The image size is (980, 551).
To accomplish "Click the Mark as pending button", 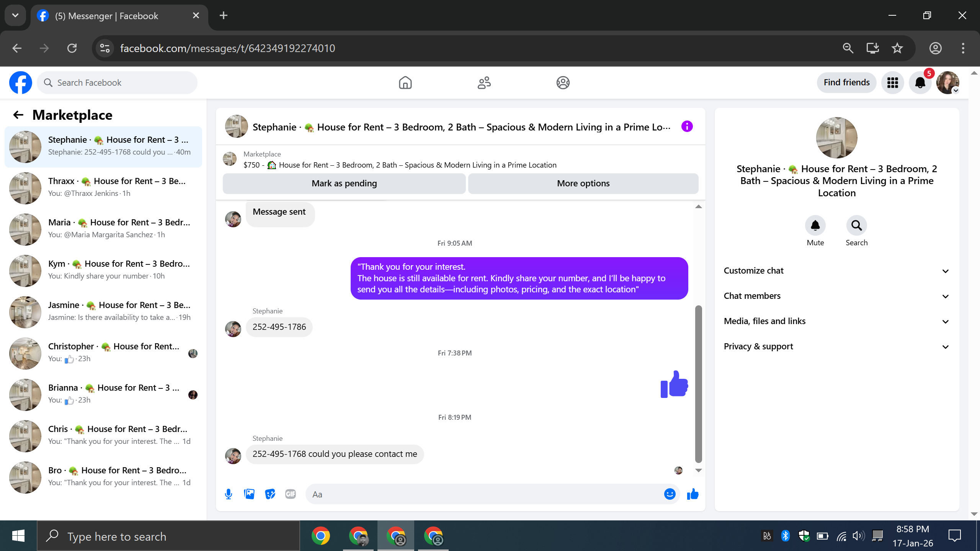I will (344, 184).
